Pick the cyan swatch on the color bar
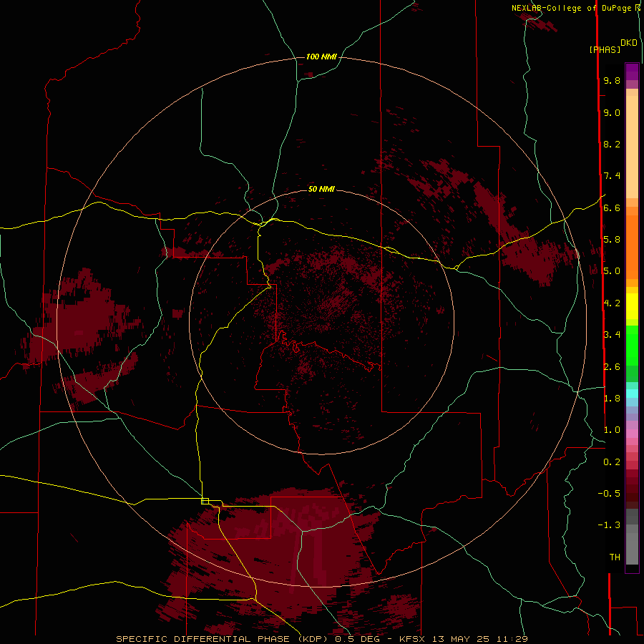 (632, 394)
